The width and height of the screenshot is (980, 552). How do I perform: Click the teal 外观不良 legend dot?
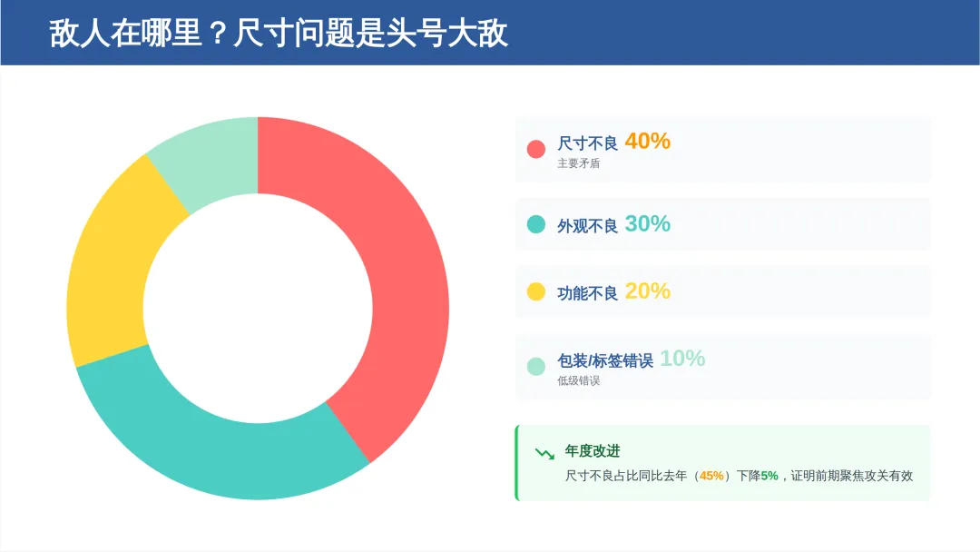(x=535, y=224)
